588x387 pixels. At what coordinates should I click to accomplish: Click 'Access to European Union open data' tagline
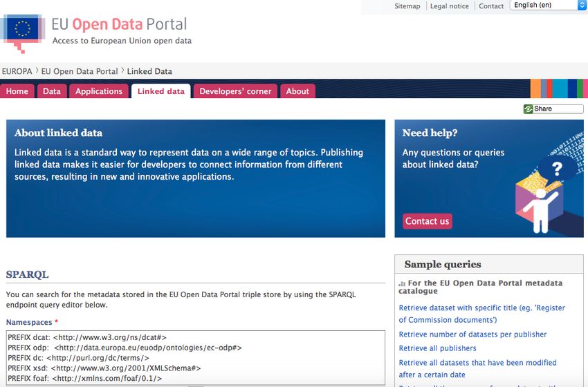click(122, 41)
